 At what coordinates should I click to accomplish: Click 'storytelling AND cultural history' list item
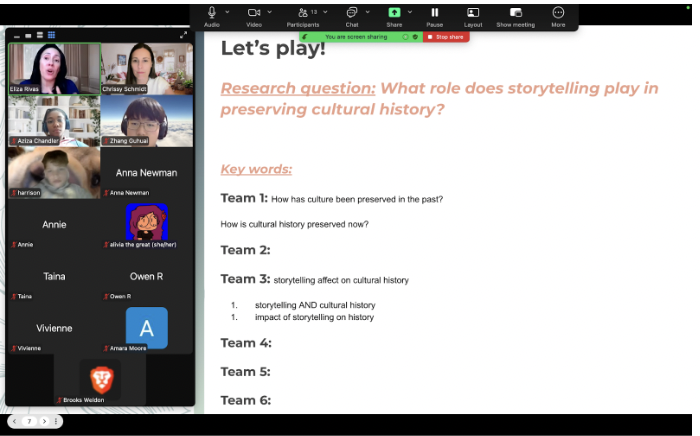tap(315, 305)
